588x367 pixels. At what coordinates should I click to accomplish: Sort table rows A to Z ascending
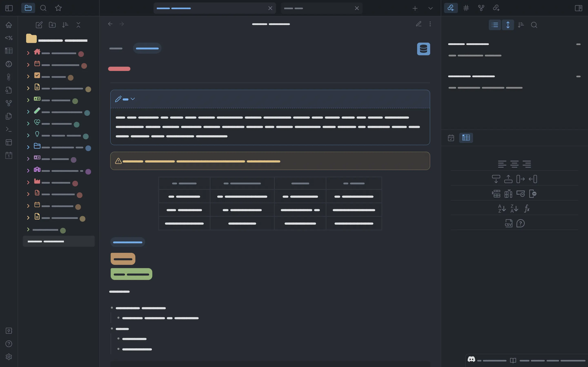[502, 209]
